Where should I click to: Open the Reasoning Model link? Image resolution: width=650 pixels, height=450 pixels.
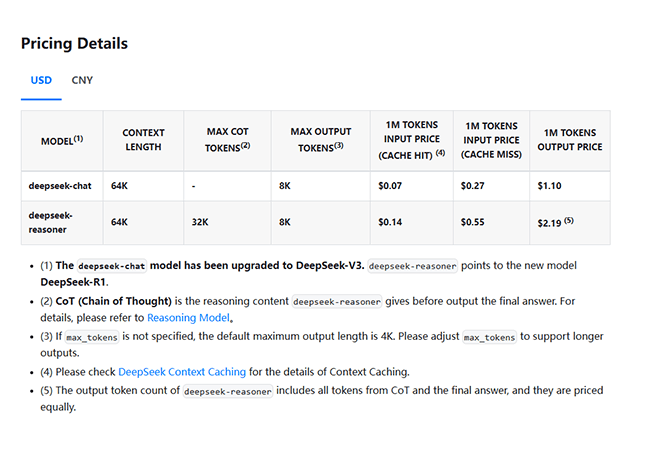189,317
